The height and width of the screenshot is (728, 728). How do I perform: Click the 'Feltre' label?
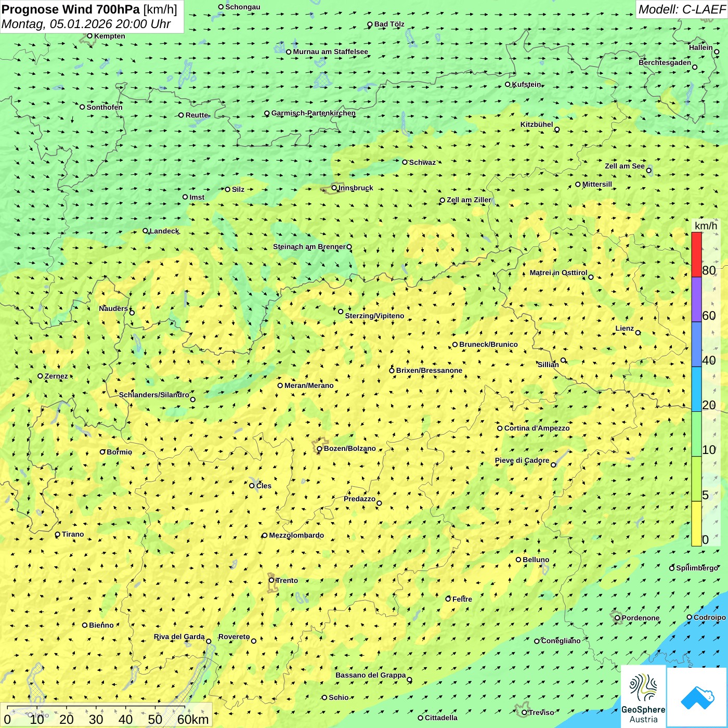pos(462,599)
